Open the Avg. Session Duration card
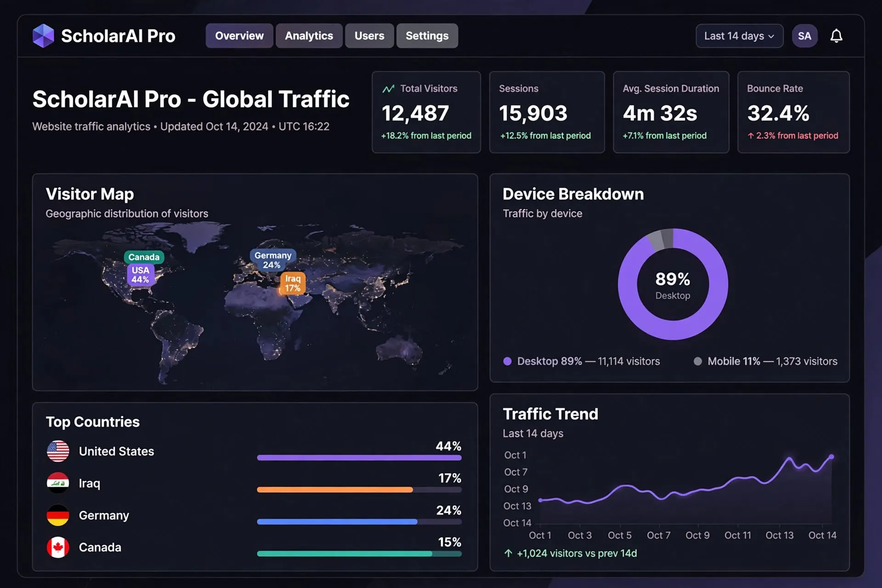The image size is (882, 588). pos(671,112)
